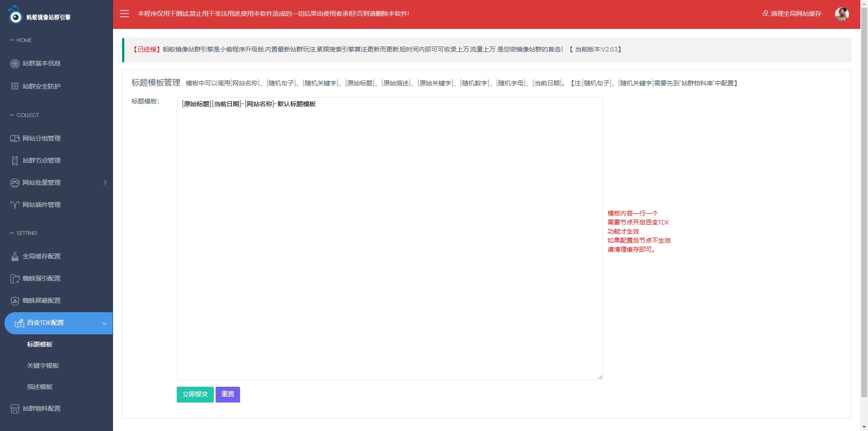Image resolution: width=868 pixels, height=431 pixels.
Task: Click 清理全局网站缓存 in the header
Action: tap(792, 14)
